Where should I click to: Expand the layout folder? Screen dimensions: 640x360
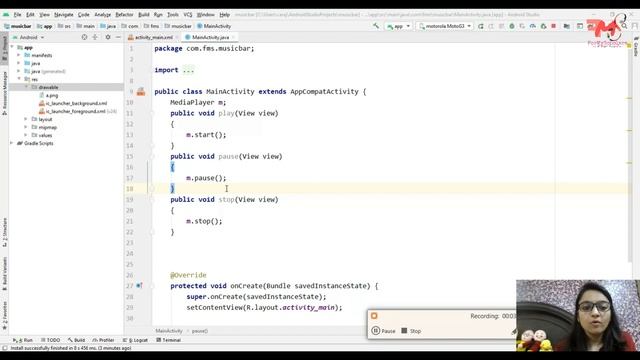pos(26,119)
